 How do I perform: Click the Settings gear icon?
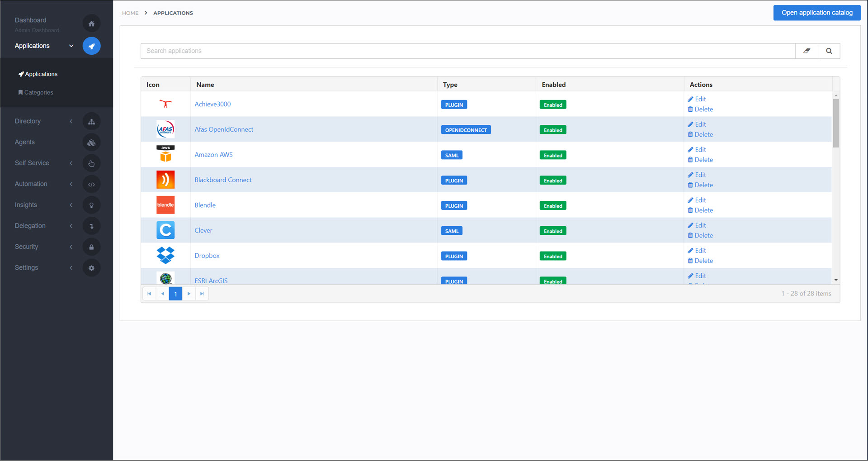(x=91, y=268)
